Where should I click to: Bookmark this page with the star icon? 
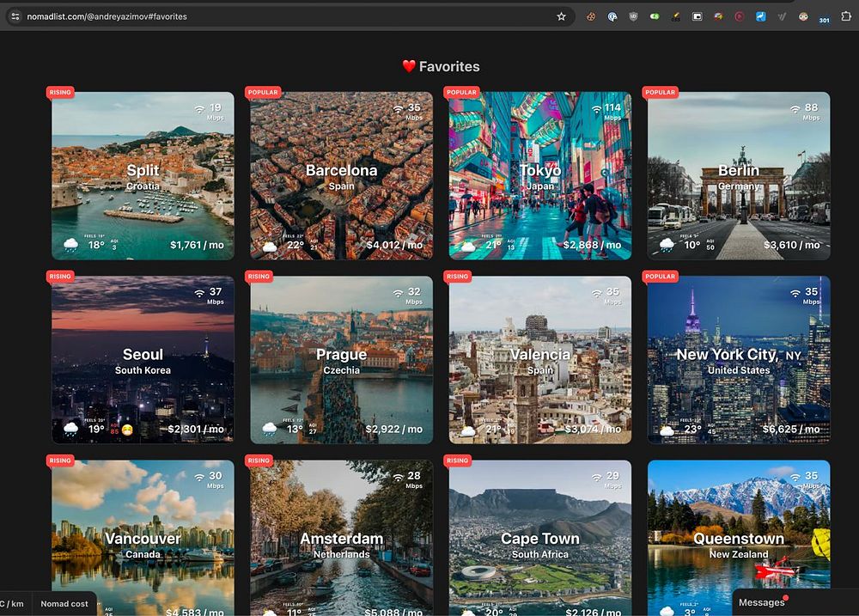point(562,16)
